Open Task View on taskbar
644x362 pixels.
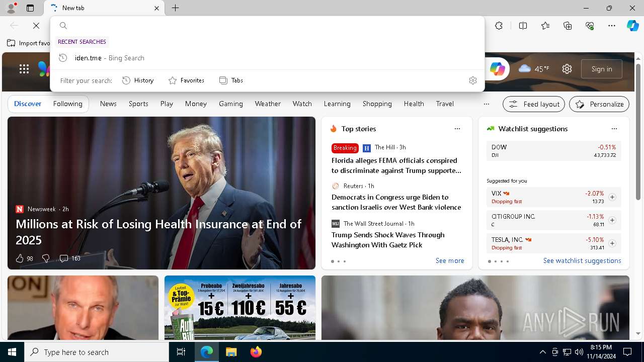point(181,352)
